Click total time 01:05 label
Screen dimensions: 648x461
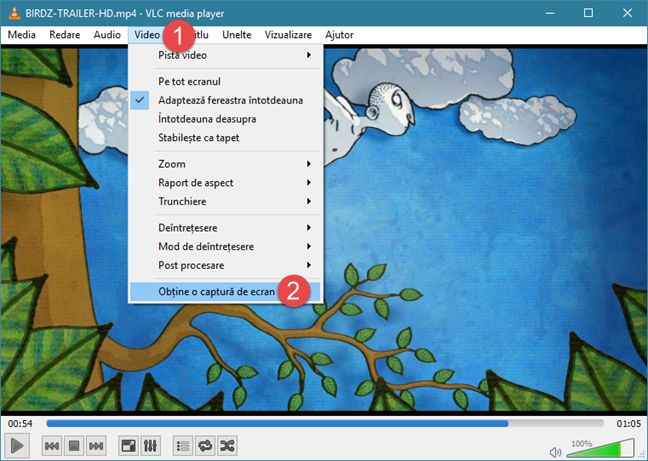[x=629, y=423]
